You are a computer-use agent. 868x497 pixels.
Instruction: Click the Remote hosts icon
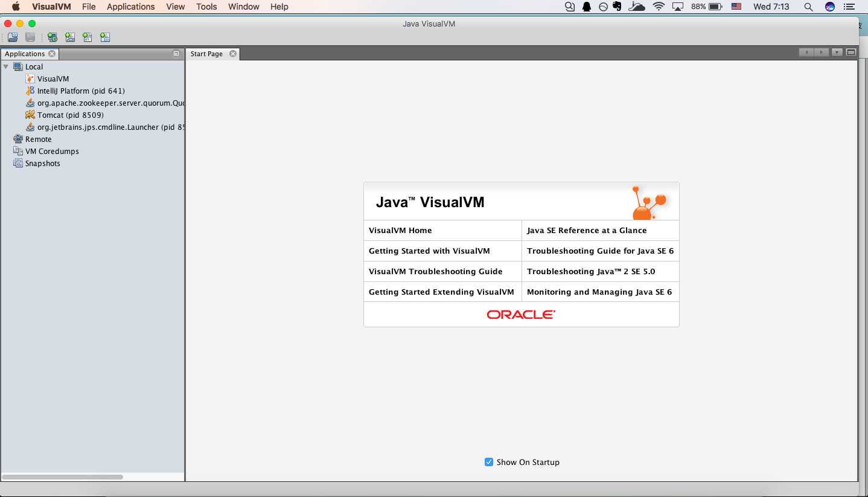click(x=18, y=139)
